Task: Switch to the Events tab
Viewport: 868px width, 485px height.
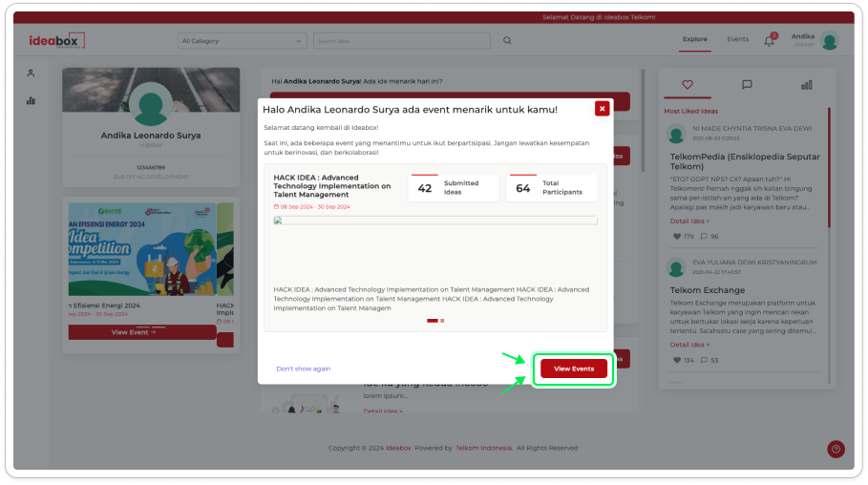Action: click(737, 39)
